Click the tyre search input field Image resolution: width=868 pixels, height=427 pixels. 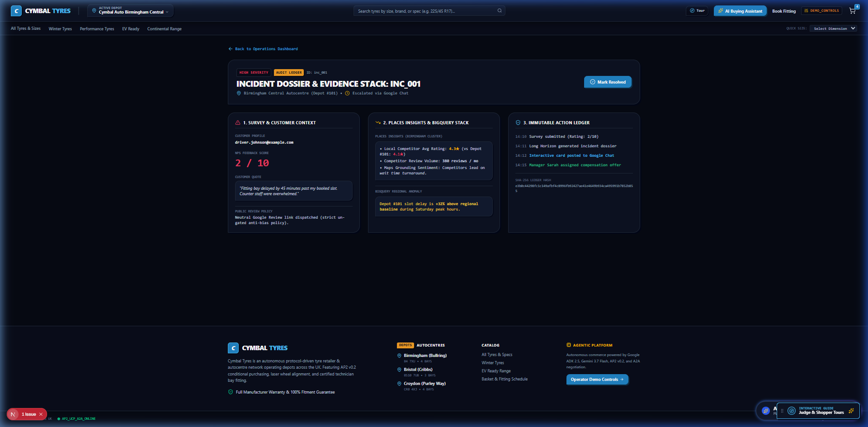(x=429, y=11)
